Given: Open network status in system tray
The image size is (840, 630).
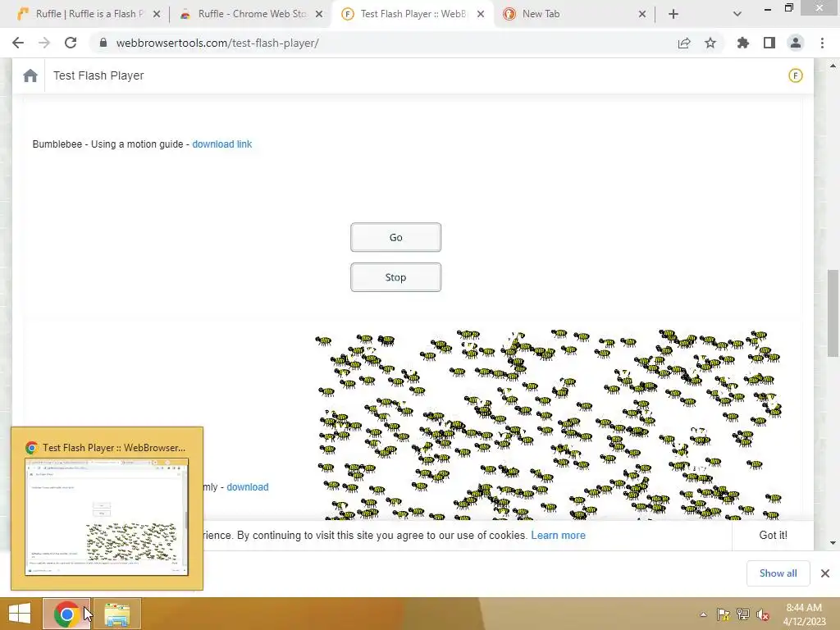Looking at the screenshot, I should (743, 614).
